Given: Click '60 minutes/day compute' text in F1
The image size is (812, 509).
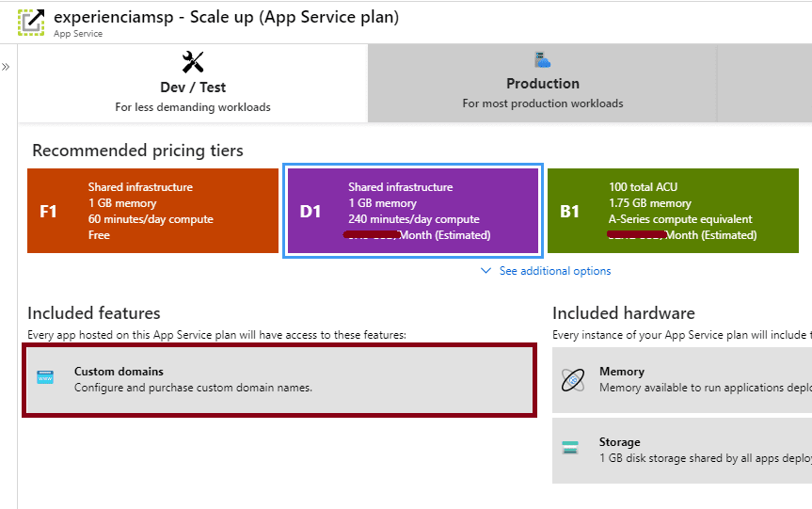Looking at the screenshot, I should point(151,219).
